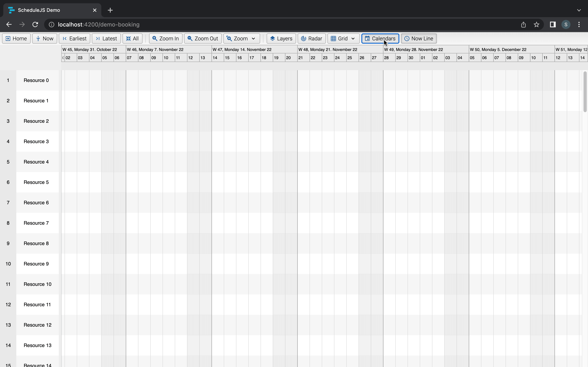Click the Zoom Out magnifier icon
The height and width of the screenshot is (367, 588).
click(190, 38)
